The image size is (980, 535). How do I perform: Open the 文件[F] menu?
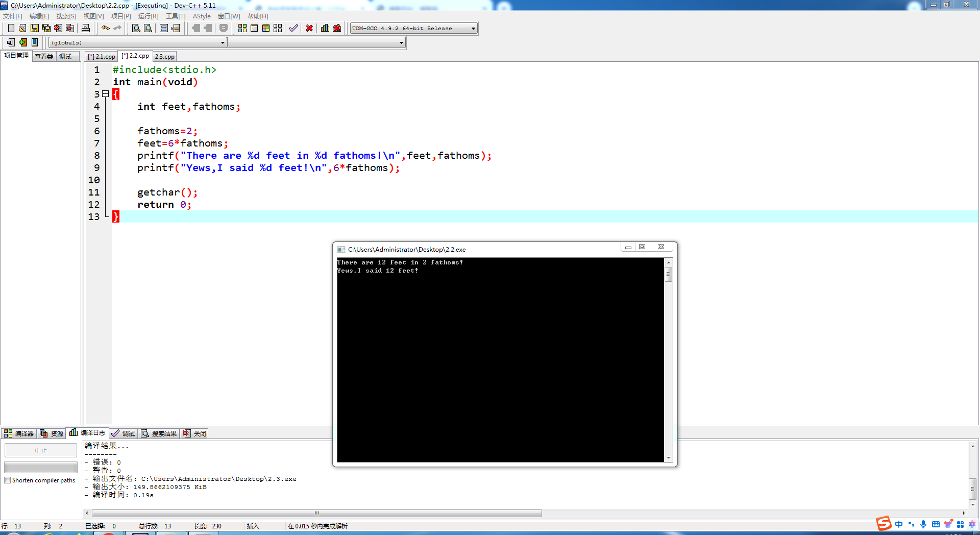tap(13, 16)
